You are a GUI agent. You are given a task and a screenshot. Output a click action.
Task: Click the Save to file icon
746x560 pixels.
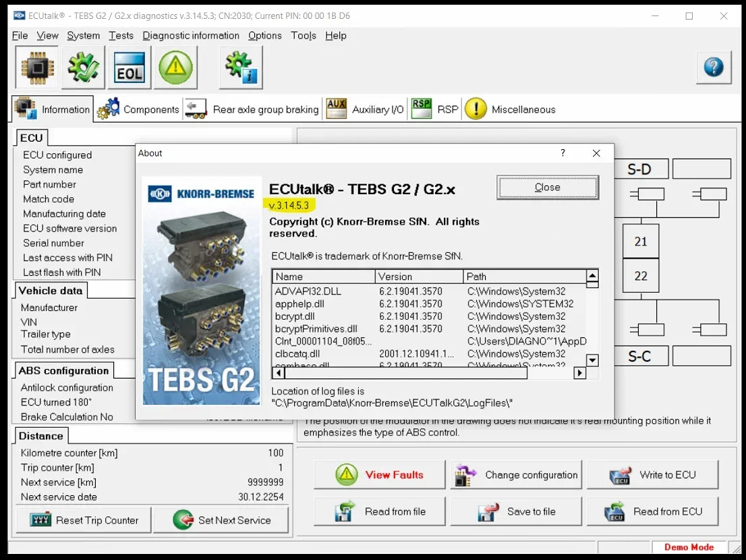coord(488,512)
